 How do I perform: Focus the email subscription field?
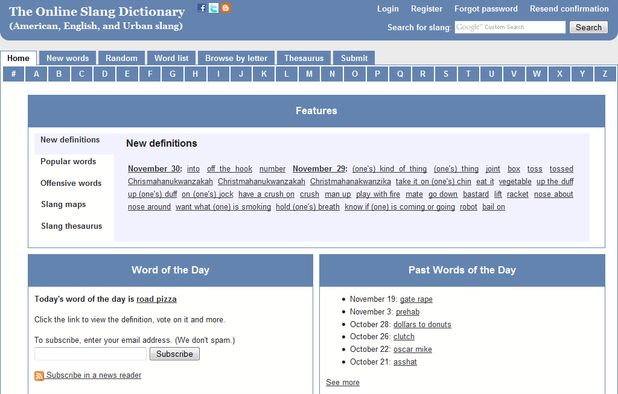pos(90,354)
